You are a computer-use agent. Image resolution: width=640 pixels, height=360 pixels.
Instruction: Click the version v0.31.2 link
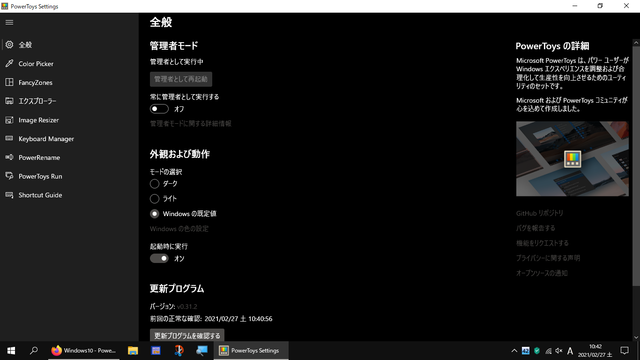click(187, 306)
